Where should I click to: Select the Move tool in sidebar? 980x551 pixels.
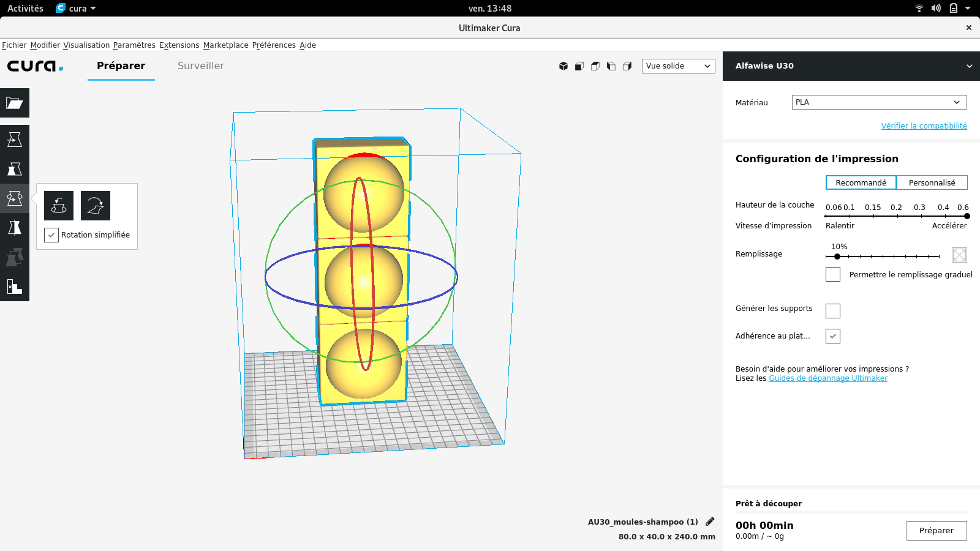(x=15, y=140)
